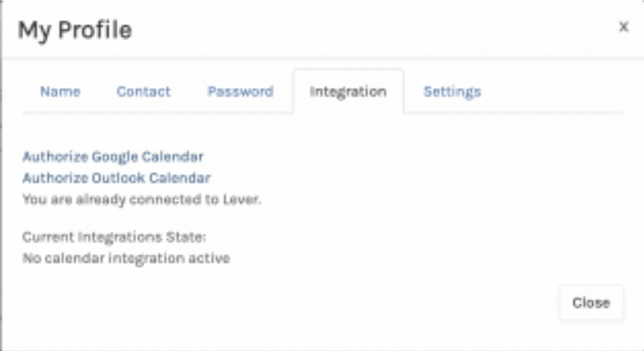View Contact information tab
Image resolution: width=644 pixels, height=351 pixels.
click(x=144, y=92)
